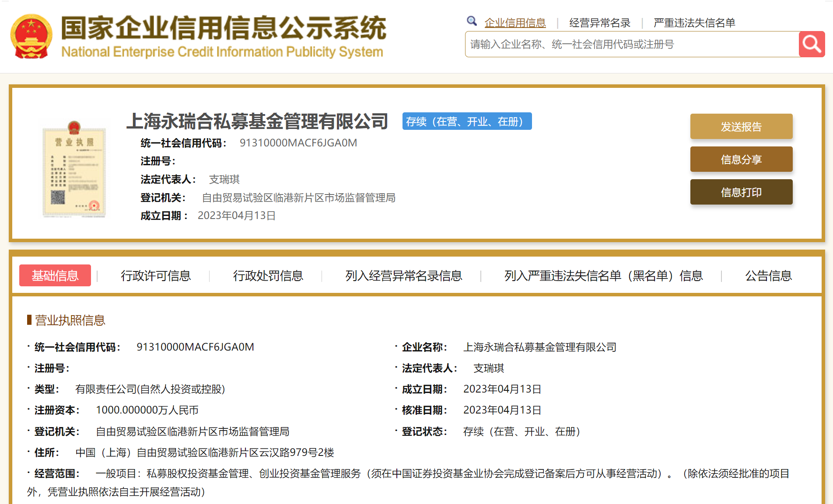Open the 列入经营异常名录信息 tab
833x504 pixels.
(x=404, y=276)
